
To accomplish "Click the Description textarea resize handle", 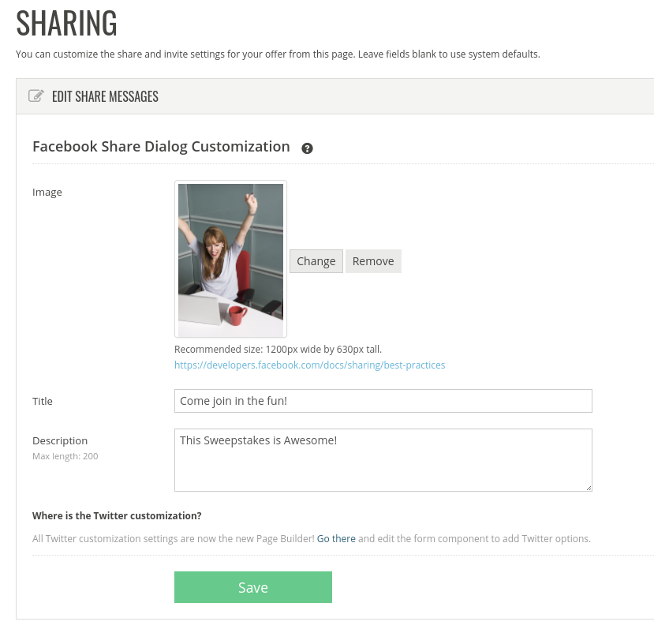I will pyautogui.click(x=589, y=488).
